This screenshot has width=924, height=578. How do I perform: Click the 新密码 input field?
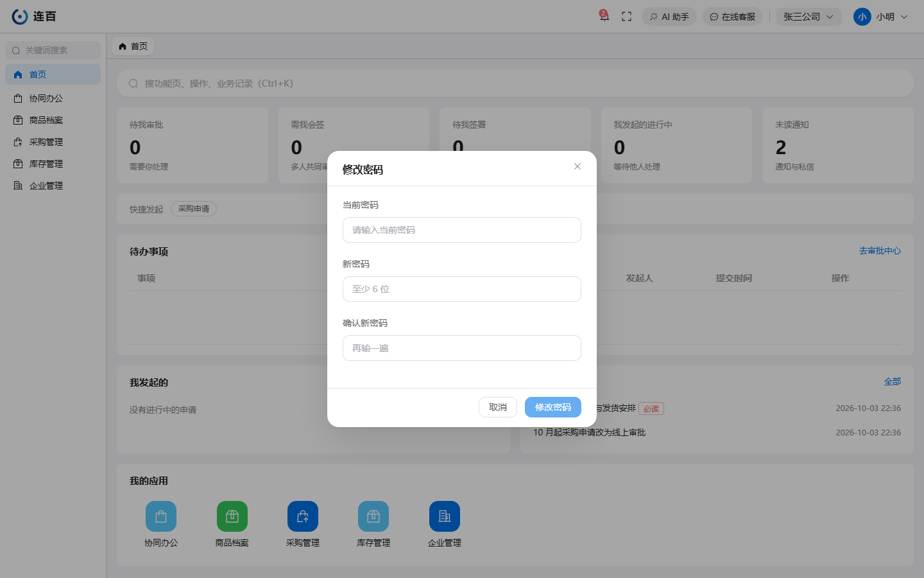click(462, 289)
